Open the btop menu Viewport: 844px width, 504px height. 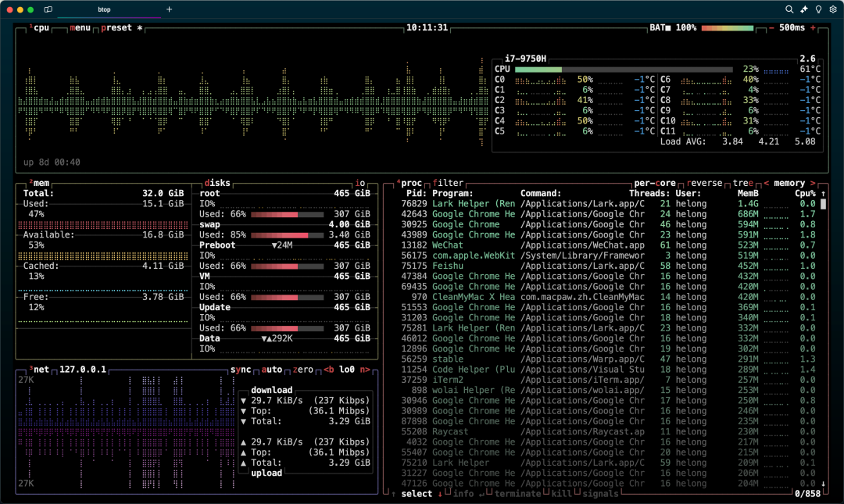pos(80,27)
